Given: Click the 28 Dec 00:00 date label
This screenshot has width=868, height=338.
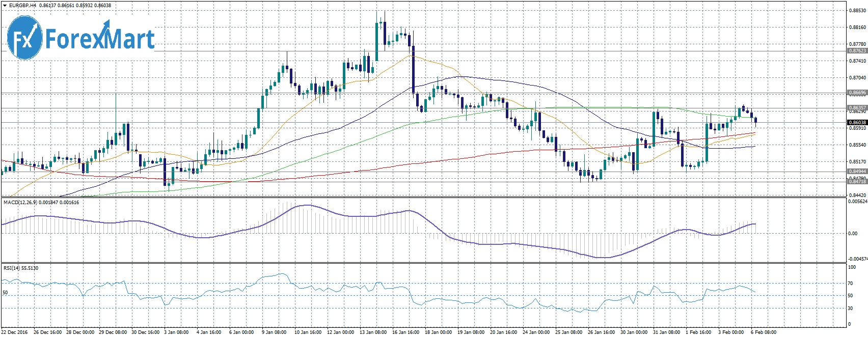Looking at the screenshot, I should tap(80, 332).
